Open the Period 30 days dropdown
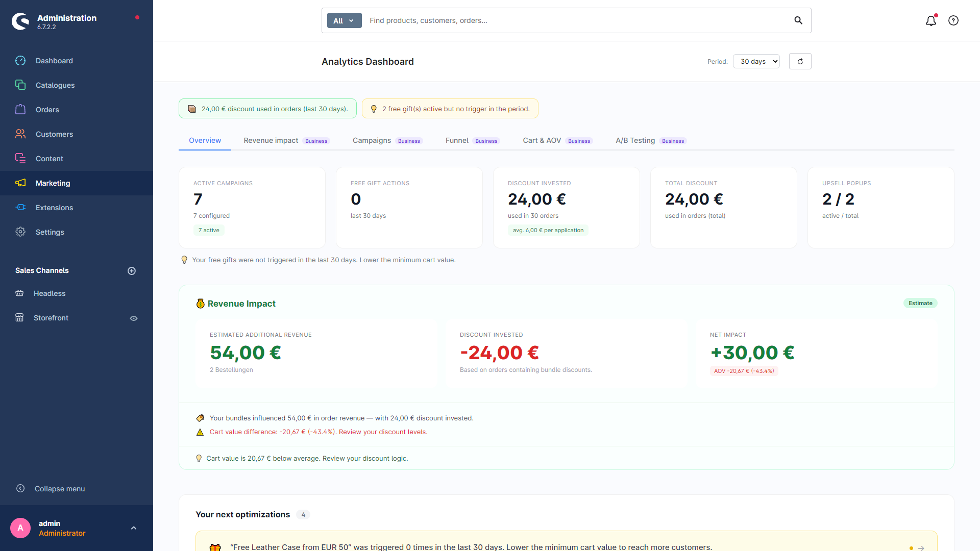Image resolution: width=980 pixels, height=551 pixels. tap(756, 61)
